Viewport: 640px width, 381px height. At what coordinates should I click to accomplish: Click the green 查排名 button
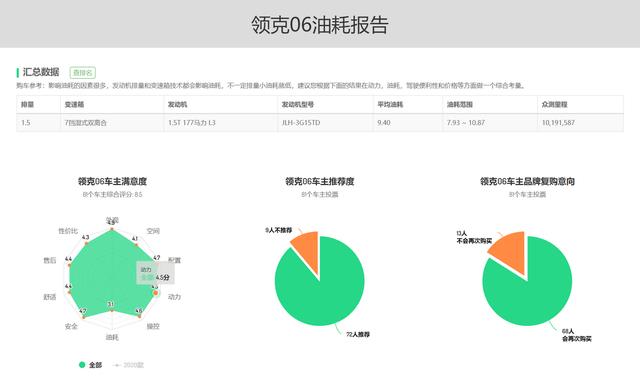(83, 73)
